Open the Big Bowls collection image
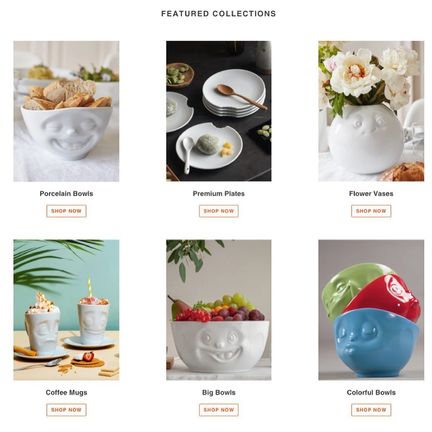Image resolution: width=432 pixels, height=432 pixels. (219, 310)
